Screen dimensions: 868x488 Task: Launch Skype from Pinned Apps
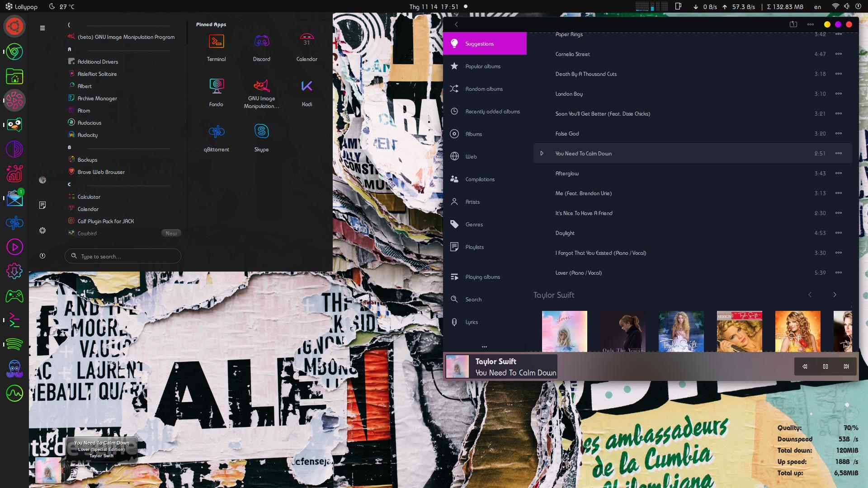(261, 131)
